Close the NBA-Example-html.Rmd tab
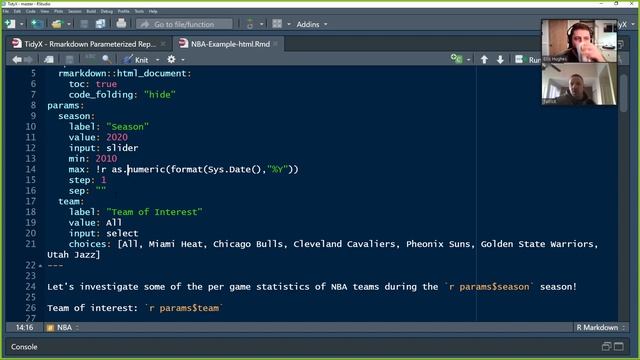Viewport: 640px width, 360px height. click(276, 44)
